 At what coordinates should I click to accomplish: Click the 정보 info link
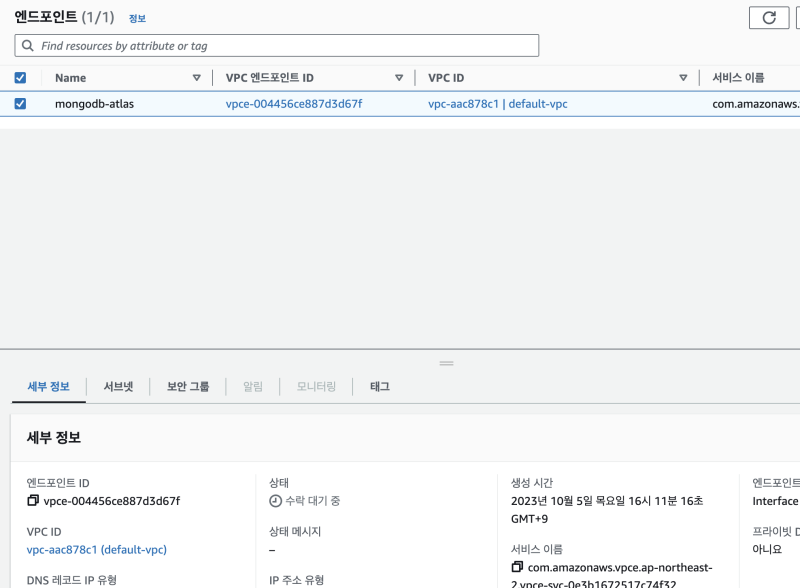[x=137, y=18]
